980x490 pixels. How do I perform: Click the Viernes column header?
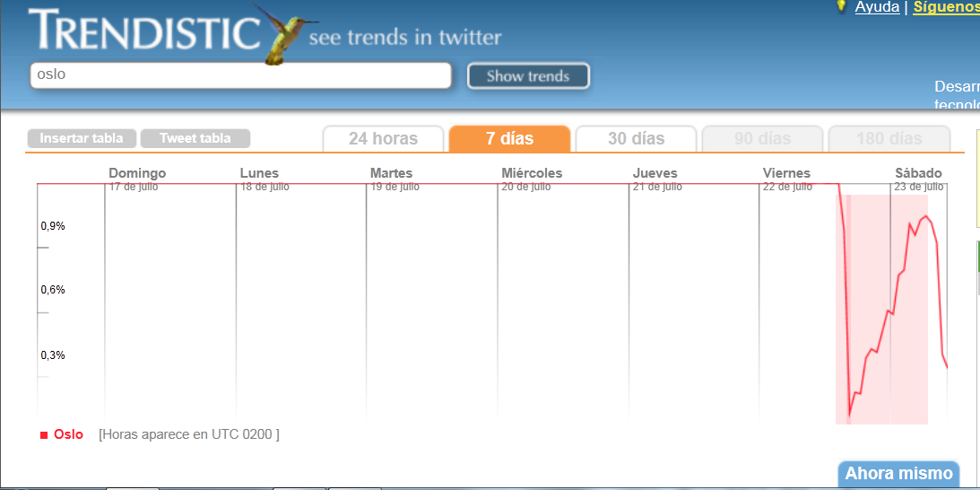click(x=786, y=172)
